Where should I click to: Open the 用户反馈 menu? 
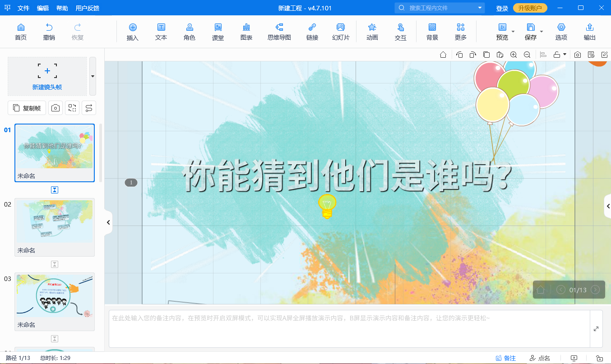88,8
